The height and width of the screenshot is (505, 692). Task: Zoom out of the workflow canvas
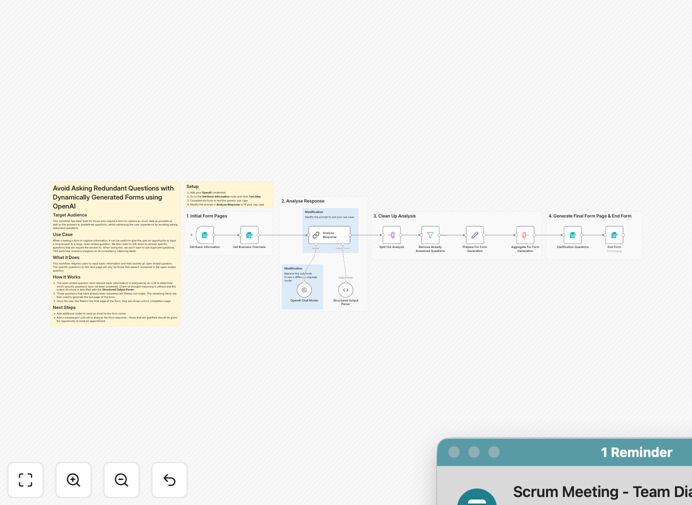121,480
